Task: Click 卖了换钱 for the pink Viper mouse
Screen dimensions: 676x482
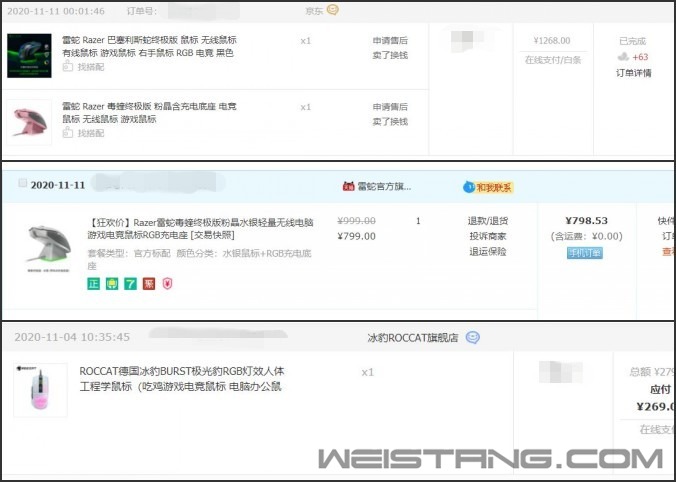Action: point(390,122)
